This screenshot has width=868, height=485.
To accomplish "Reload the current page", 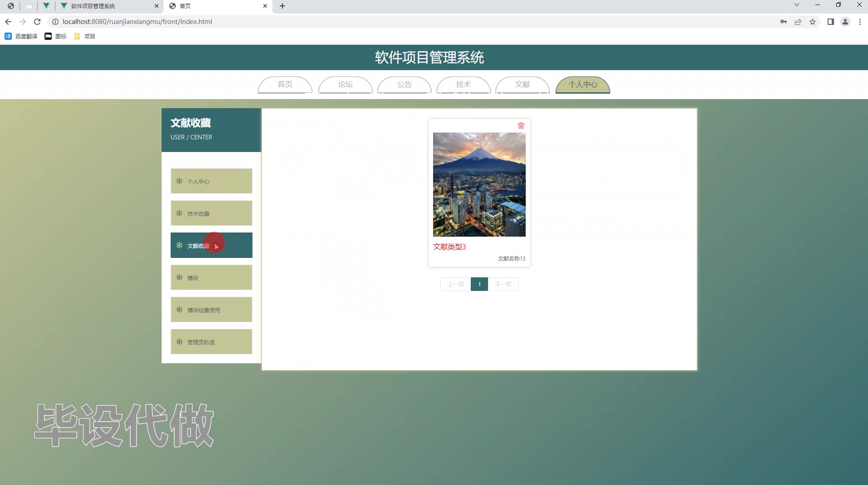I will tap(38, 22).
